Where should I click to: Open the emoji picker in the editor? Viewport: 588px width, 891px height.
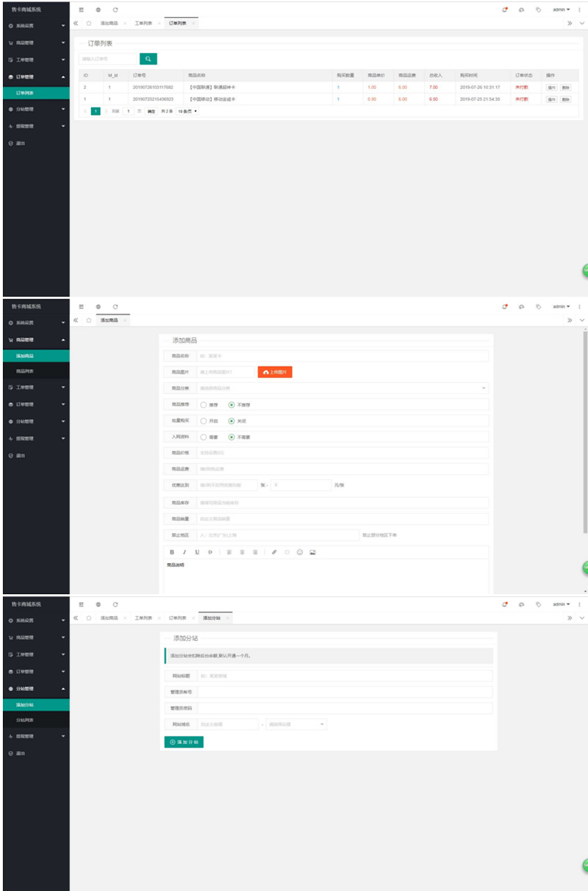[x=300, y=552]
